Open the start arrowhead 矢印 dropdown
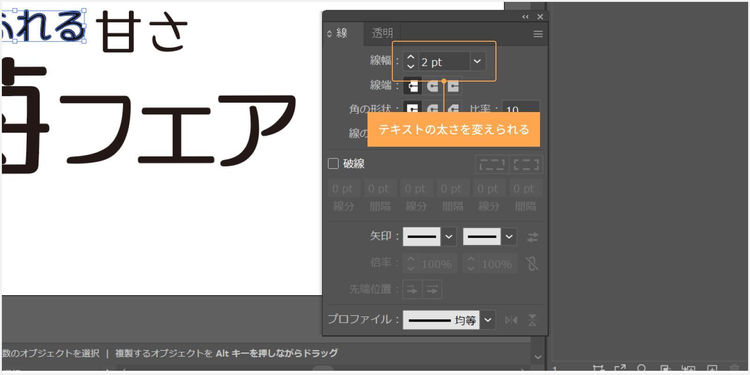 (449, 237)
